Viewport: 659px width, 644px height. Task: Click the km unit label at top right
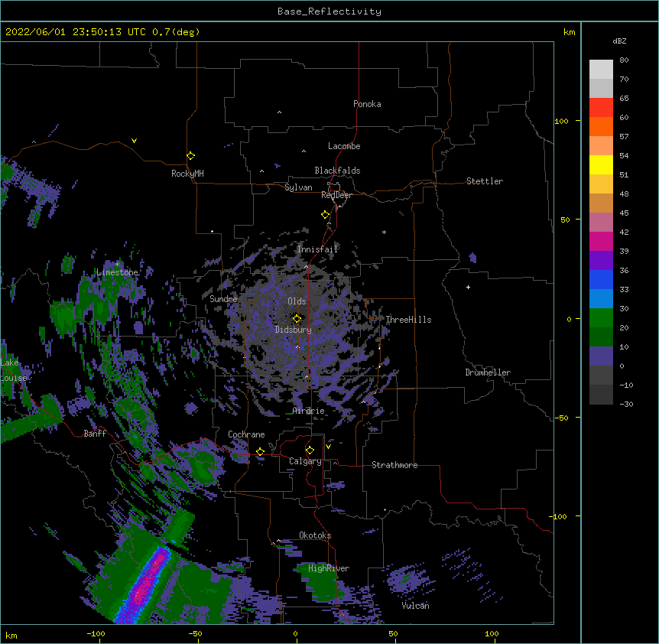tap(570, 32)
